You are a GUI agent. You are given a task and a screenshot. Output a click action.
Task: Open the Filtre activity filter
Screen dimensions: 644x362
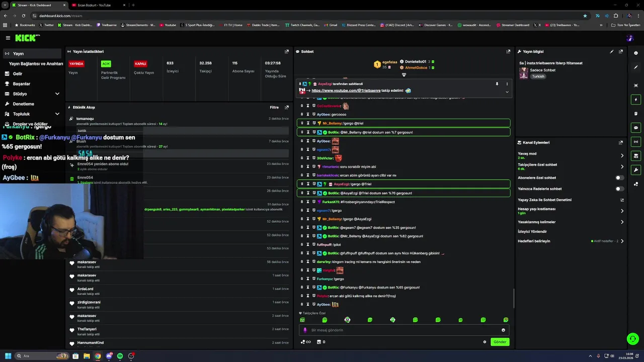tap(274, 107)
